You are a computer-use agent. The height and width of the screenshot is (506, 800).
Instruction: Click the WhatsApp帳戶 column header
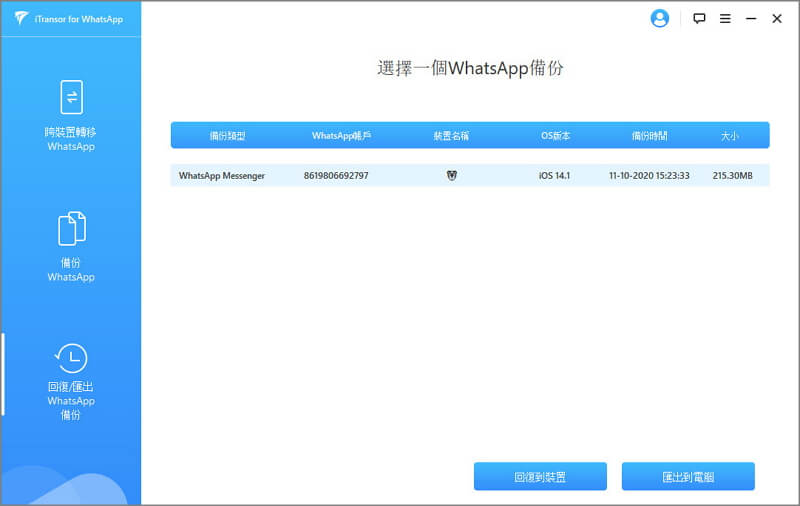coord(340,135)
